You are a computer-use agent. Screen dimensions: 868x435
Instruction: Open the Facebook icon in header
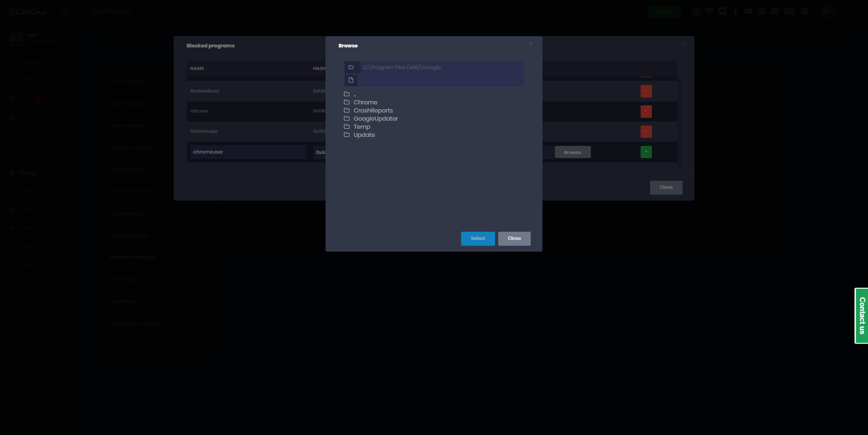pyautogui.click(x=736, y=11)
